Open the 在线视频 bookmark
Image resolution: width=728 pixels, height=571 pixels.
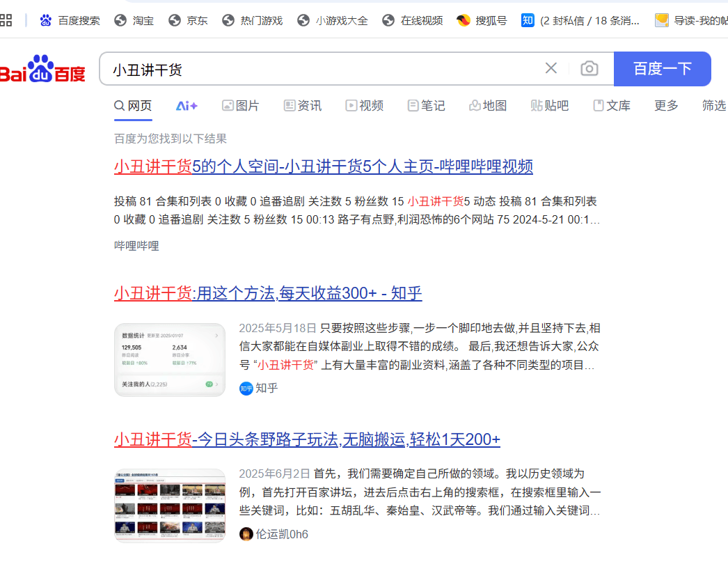pyautogui.click(x=422, y=20)
